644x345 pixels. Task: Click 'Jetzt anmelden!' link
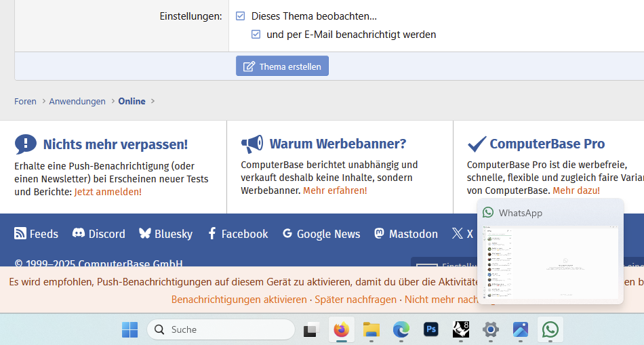(108, 192)
